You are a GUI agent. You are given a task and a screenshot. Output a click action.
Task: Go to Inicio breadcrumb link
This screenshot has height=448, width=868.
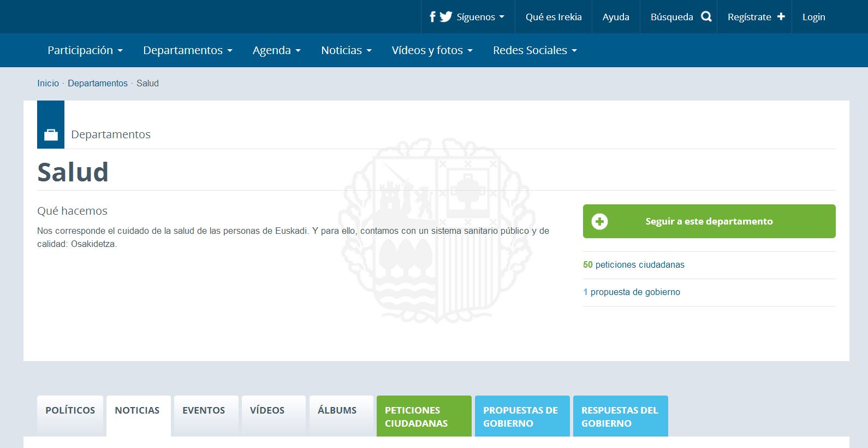[48, 83]
